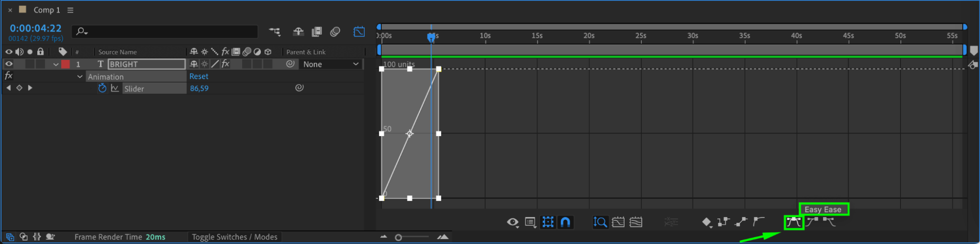980x244 pixels.
Task: Click Toggle Switches / Modes button
Action: (234, 237)
